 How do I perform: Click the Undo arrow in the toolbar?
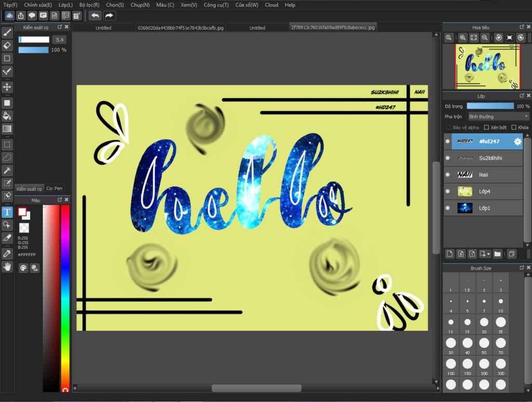pyautogui.click(x=95, y=16)
